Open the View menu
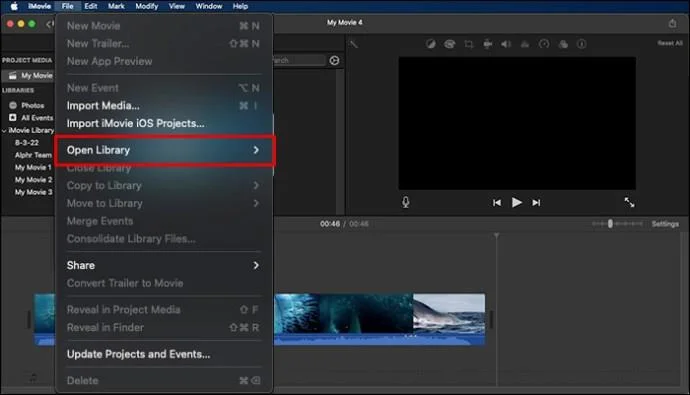 (176, 6)
